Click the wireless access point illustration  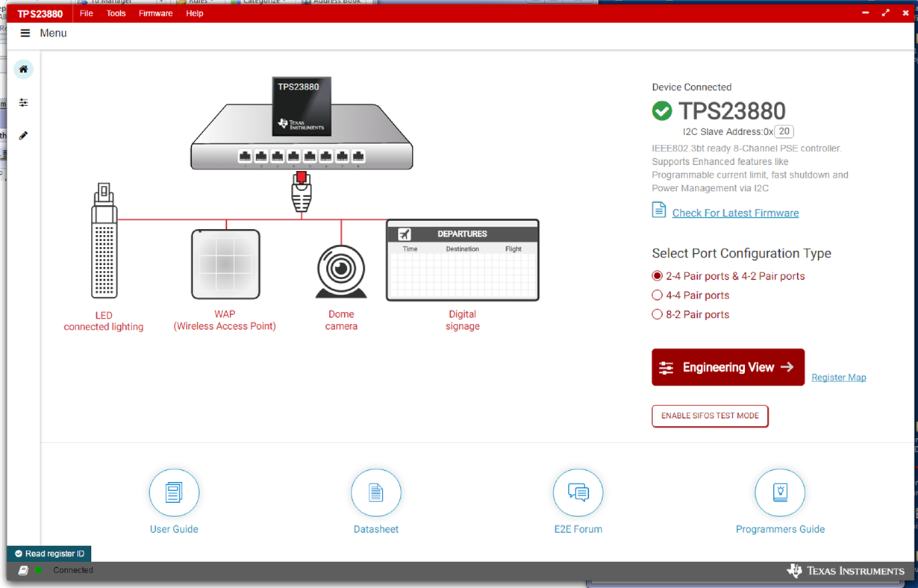[225, 264]
